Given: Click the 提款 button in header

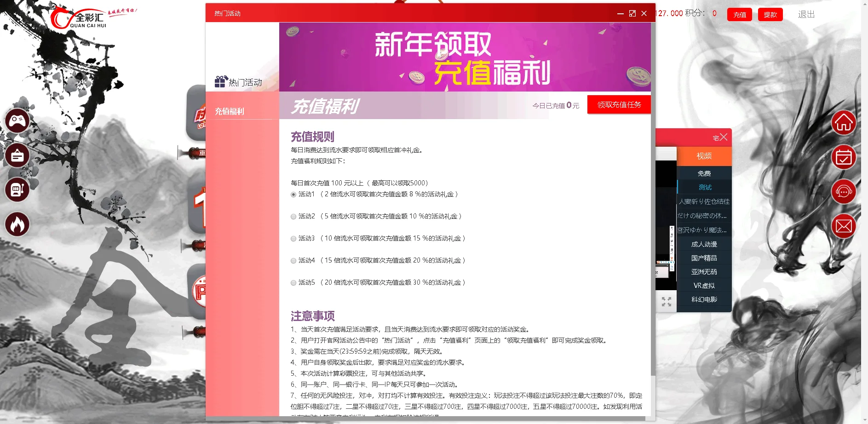Looking at the screenshot, I should point(770,15).
